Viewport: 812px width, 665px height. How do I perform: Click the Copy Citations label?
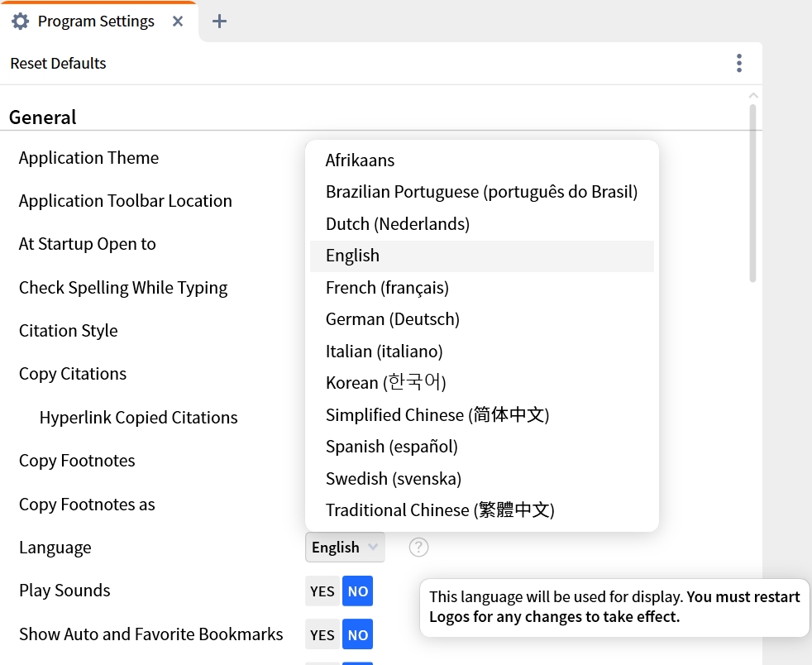[x=73, y=374]
